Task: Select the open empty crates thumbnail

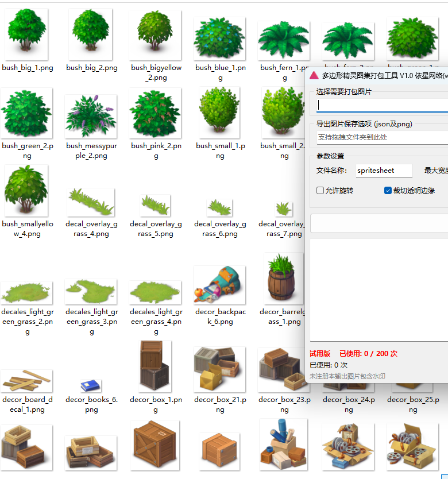Action: tap(91, 453)
